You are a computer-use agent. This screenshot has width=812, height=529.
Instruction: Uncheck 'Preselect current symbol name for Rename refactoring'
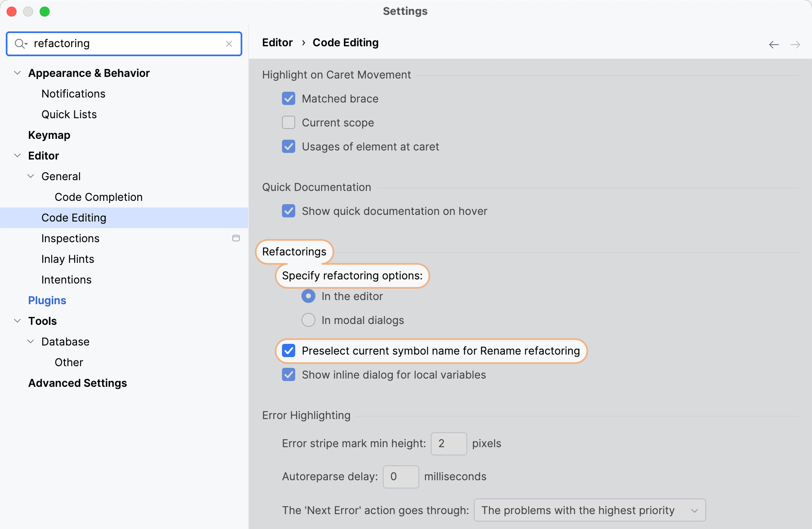289,351
